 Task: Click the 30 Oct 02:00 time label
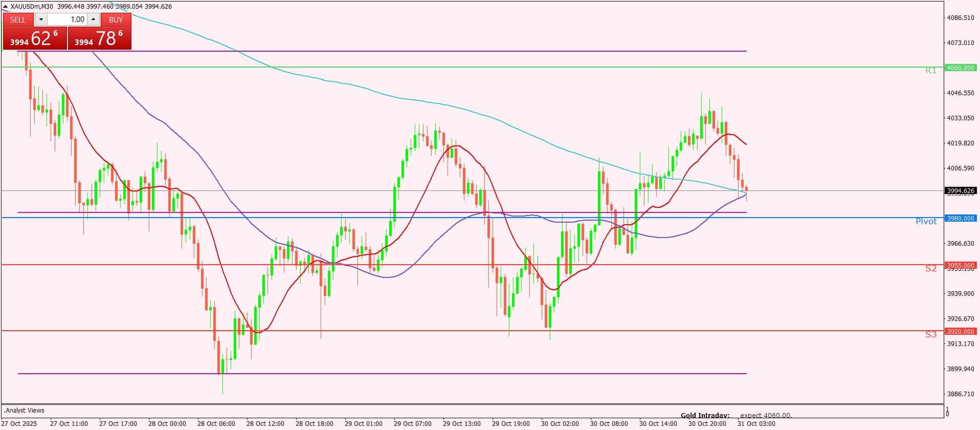560,424
